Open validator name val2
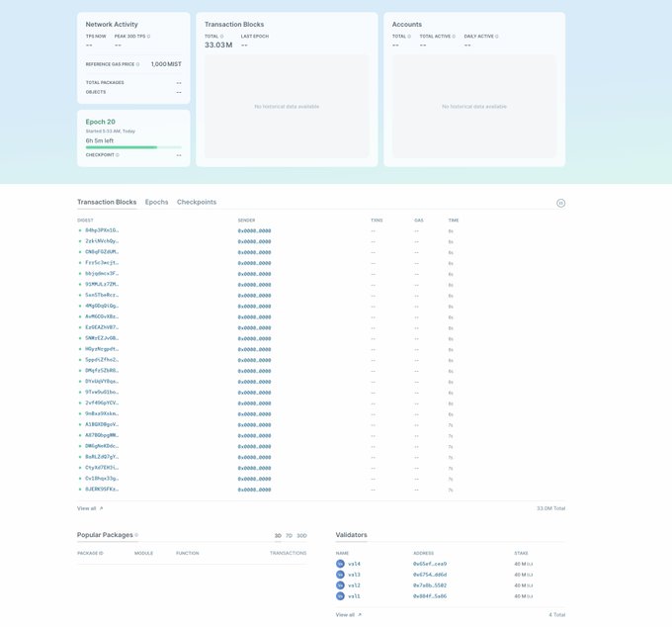Screen dimensions: 672x627 pyautogui.click(x=354, y=585)
